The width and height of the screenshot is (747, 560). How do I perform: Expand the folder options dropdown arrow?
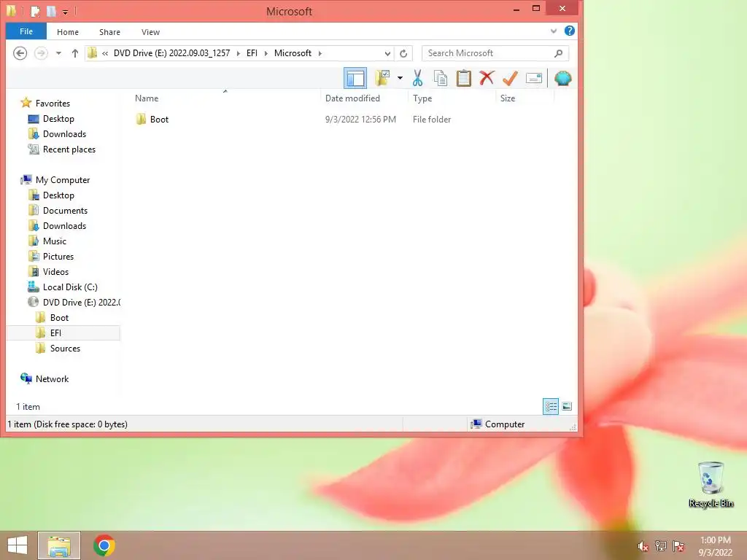[400, 78]
